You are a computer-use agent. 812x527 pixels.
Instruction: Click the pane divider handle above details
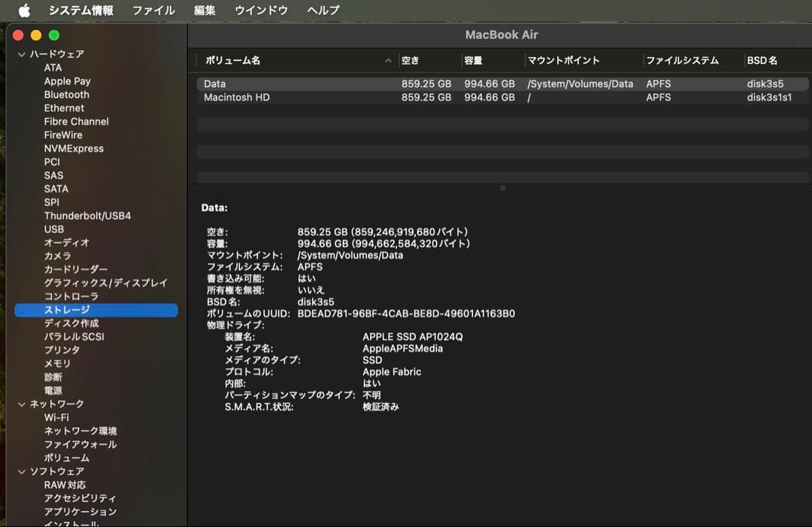click(502, 188)
